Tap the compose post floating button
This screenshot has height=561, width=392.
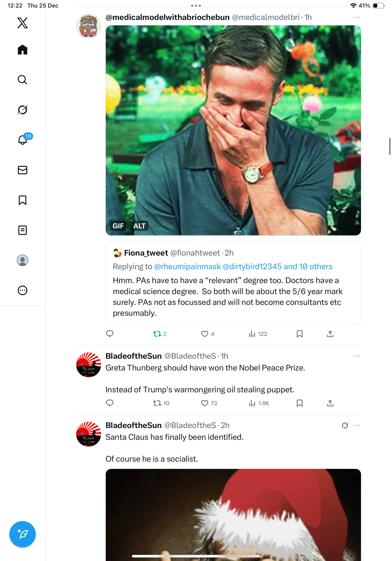pyautogui.click(x=23, y=534)
